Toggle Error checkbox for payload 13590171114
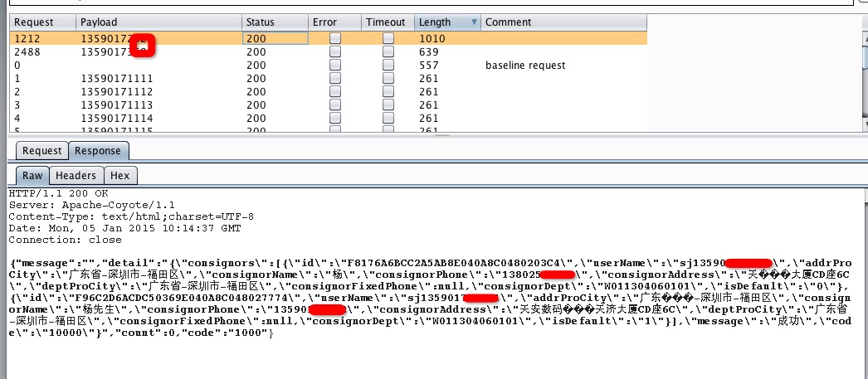Viewport: 868px width, 379px height. 335,118
